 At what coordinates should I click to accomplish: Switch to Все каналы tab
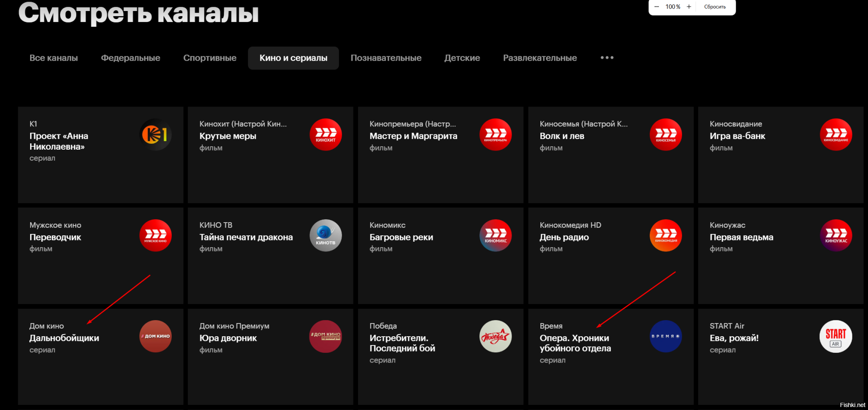(54, 58)
